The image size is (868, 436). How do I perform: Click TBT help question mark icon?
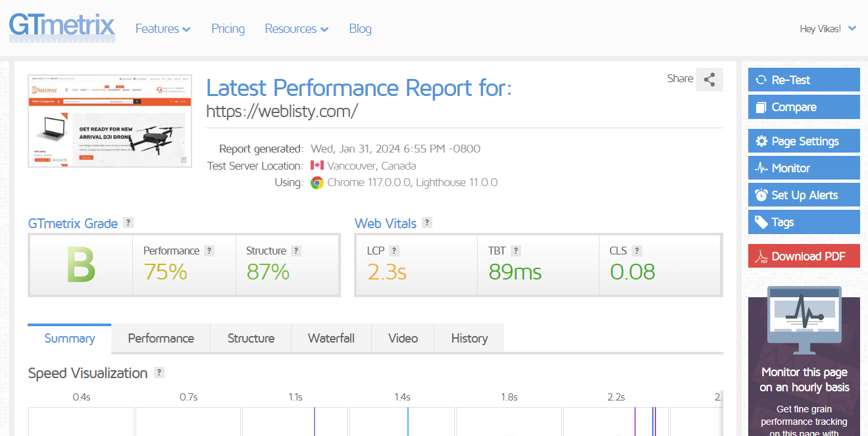coord(516,251)
